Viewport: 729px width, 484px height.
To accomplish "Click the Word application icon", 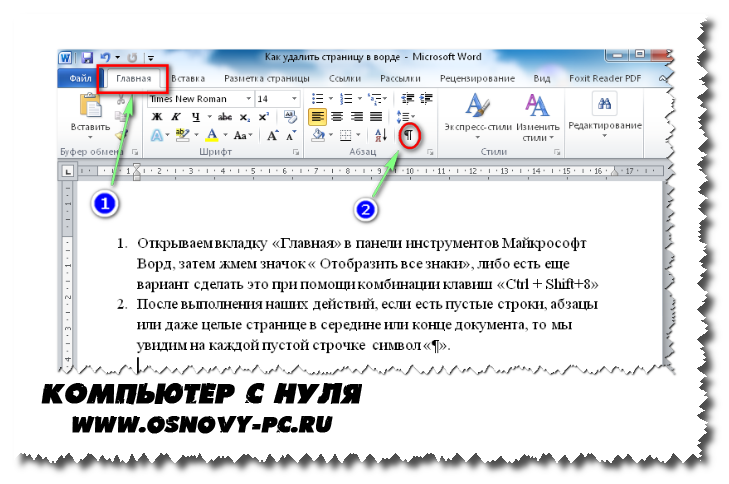I will click(x=66, y=58).
